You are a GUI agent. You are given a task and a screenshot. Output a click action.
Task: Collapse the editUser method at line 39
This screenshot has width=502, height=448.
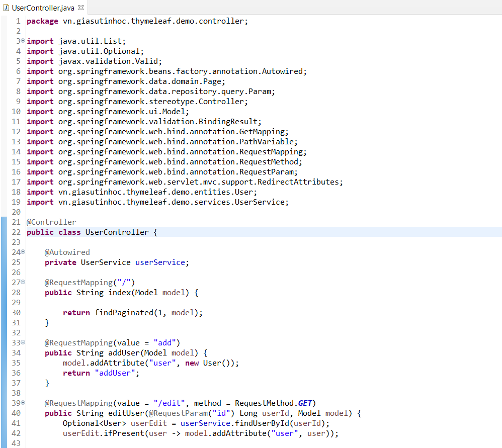click(x=23, y=403)
